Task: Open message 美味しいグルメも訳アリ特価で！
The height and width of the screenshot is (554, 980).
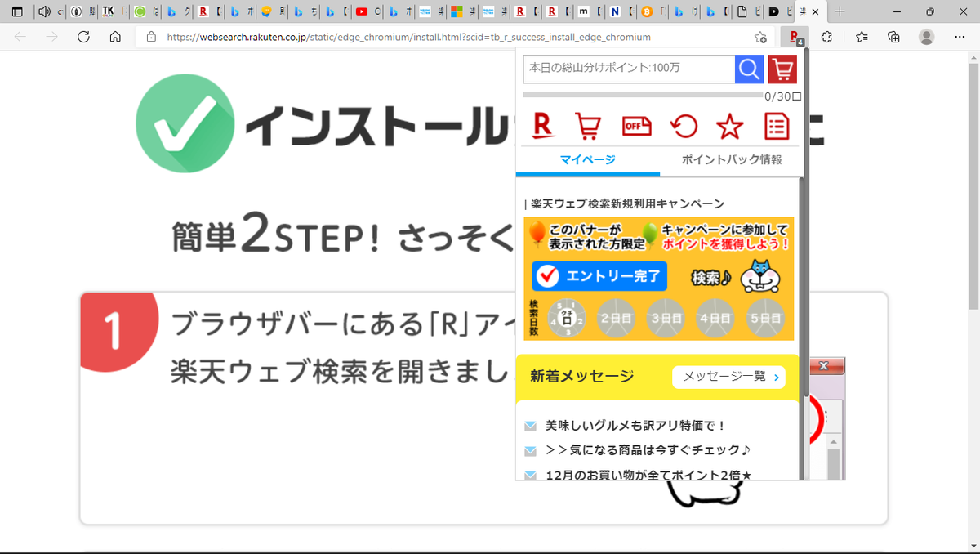Action: point(635,426)
